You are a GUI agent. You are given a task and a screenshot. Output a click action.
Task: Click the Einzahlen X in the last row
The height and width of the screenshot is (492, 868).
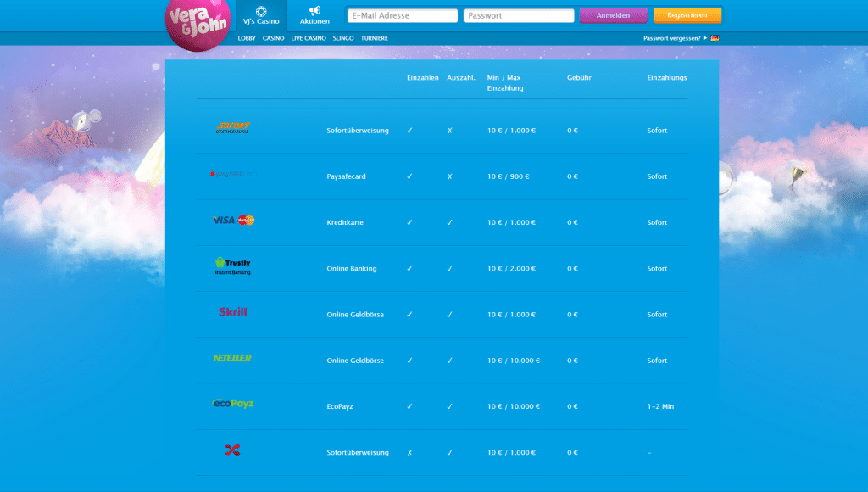(x=409, y=452)
